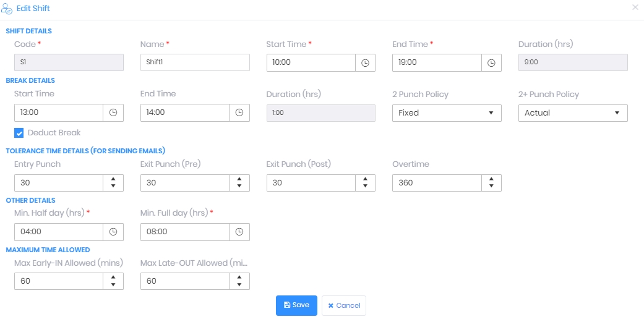The height and width of the screenshot is (322, 644).
Task: Expand the 2+ Punch Policy dropdown
Action: point(573,113)
